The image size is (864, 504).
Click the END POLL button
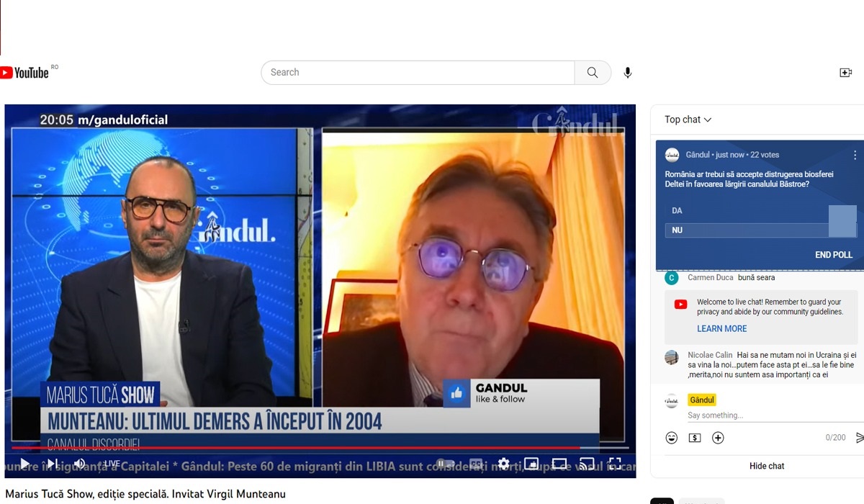(x=834, y=255)
